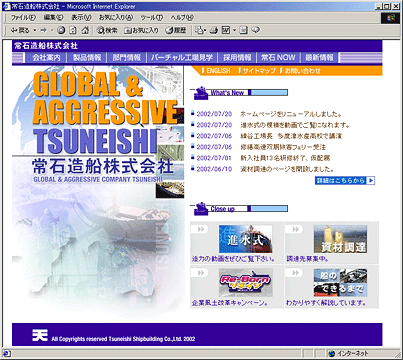
Task: Select the 会社案内 navigation tab
Action: [46, 58]
